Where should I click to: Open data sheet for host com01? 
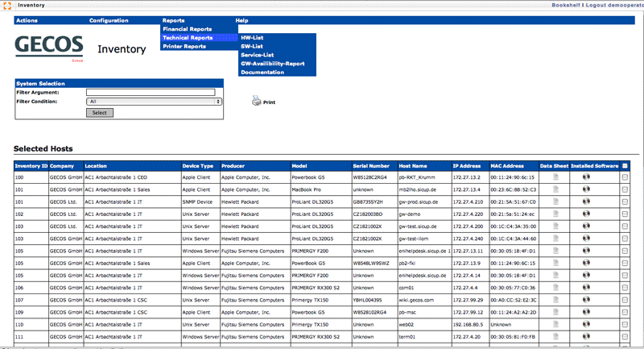click(555, 287)
